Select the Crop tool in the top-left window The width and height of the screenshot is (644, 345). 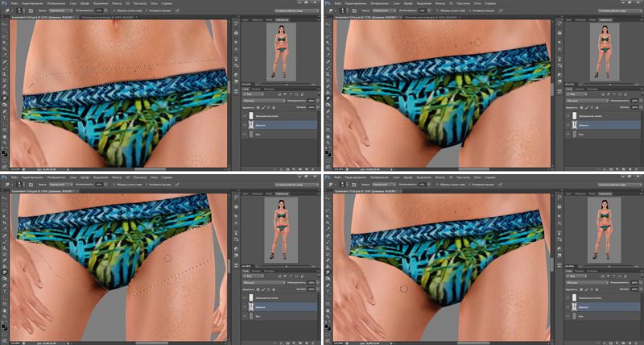5,48
